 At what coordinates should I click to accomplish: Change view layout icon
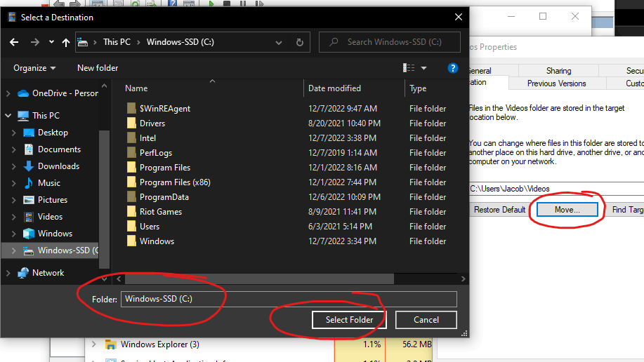[x=409, y=68]
